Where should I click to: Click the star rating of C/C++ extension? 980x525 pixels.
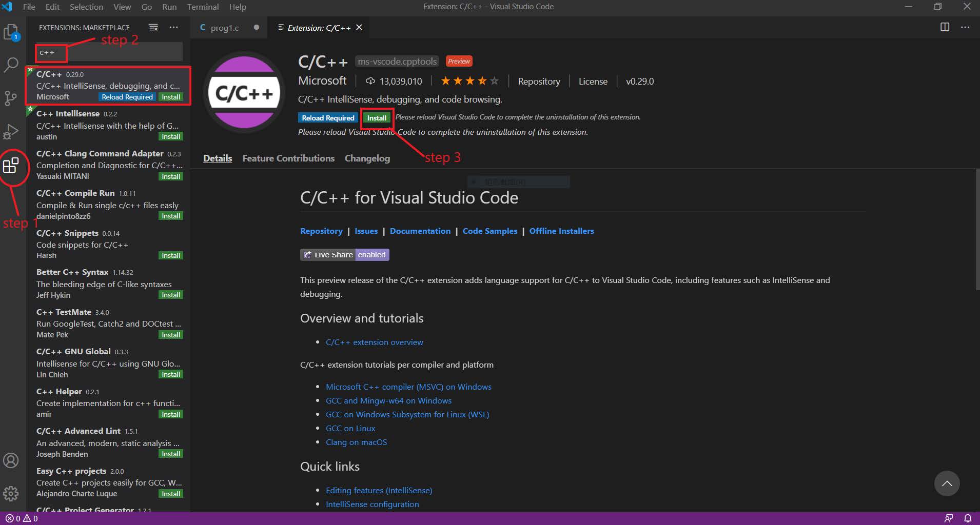469,80
